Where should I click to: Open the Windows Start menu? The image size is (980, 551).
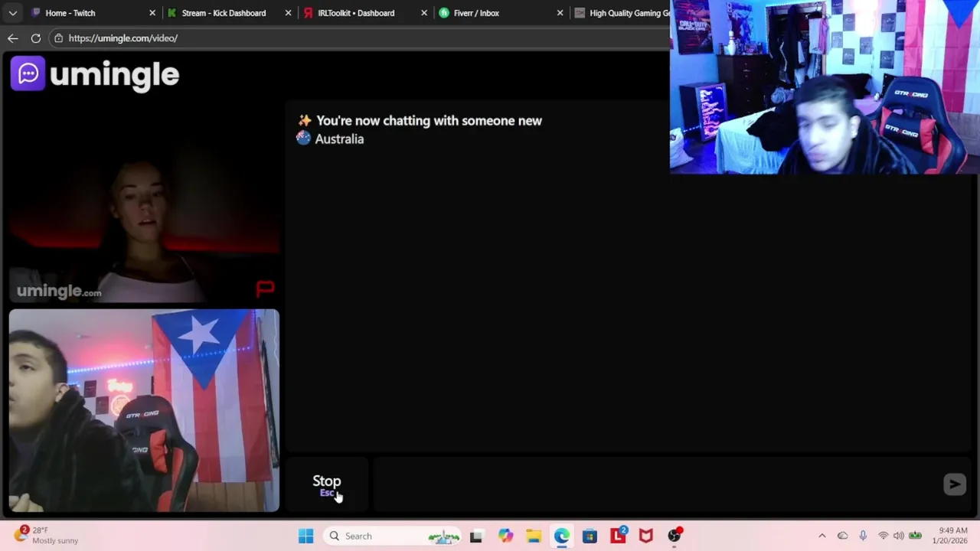click(x=305, y=536)
